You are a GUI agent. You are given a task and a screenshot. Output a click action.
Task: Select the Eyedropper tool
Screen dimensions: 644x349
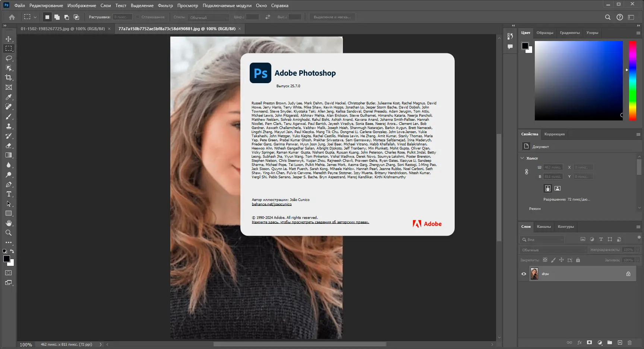point(8,97)
